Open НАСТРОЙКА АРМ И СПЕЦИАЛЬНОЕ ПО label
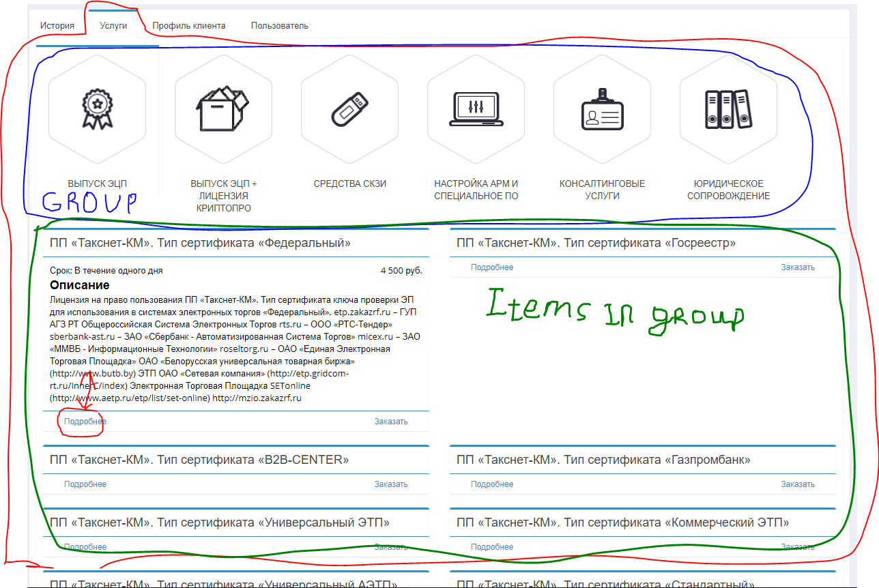The image size is (879, 588). pos(476,190)
